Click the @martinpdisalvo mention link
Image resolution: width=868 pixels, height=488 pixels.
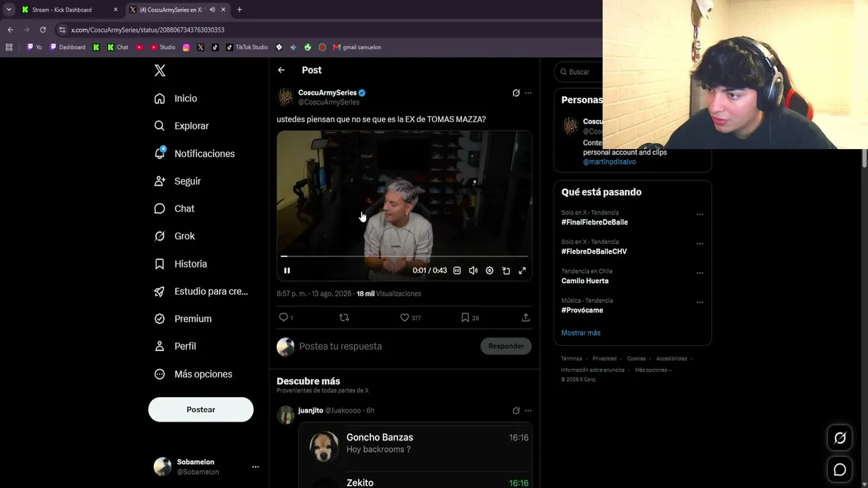coord(610,162)
